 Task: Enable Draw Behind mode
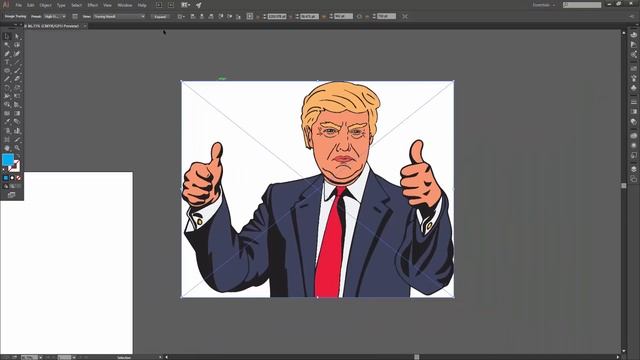click(x=12, y=186)
